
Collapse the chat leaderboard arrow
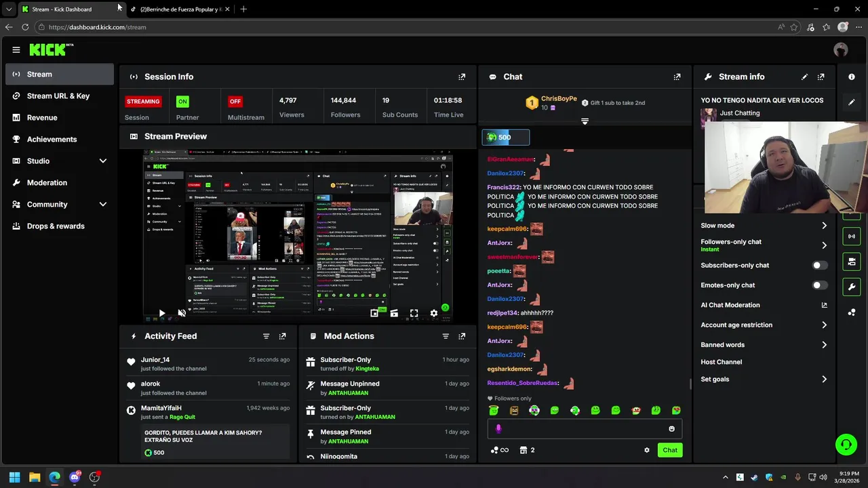(585, 121)
